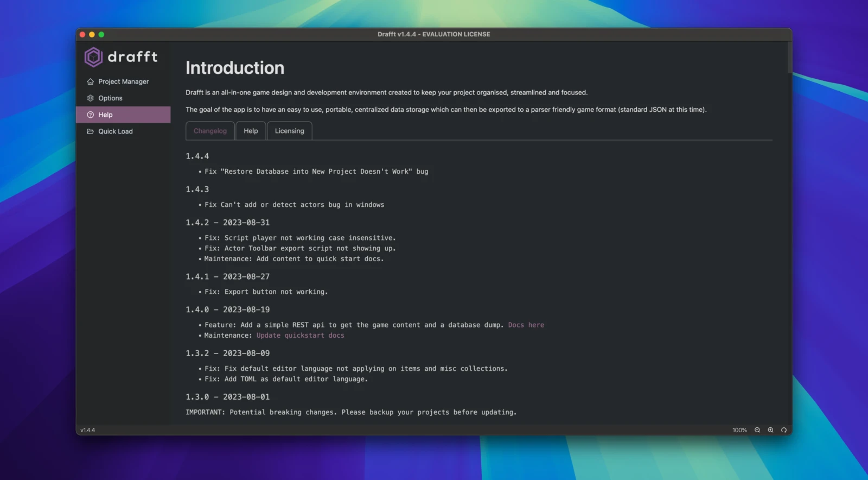Screen dimensions: 868x480
Task: Open the 'Update quickstart docs' link
Action: [300, 336]
